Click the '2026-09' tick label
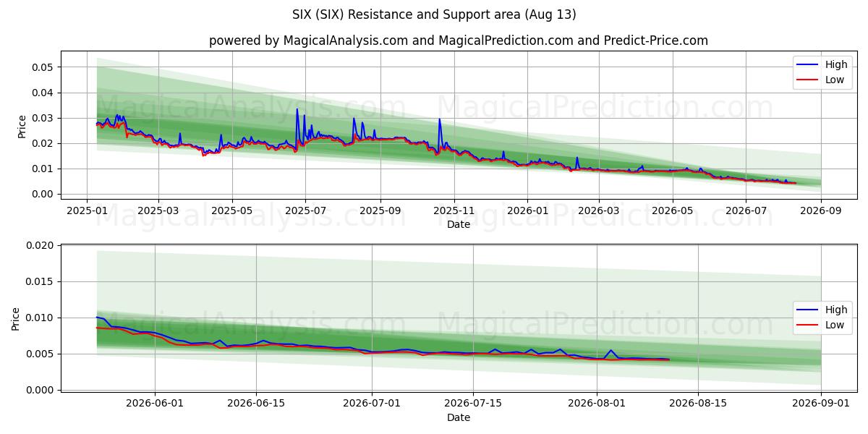The image size is (868, 434). (821, 210)
